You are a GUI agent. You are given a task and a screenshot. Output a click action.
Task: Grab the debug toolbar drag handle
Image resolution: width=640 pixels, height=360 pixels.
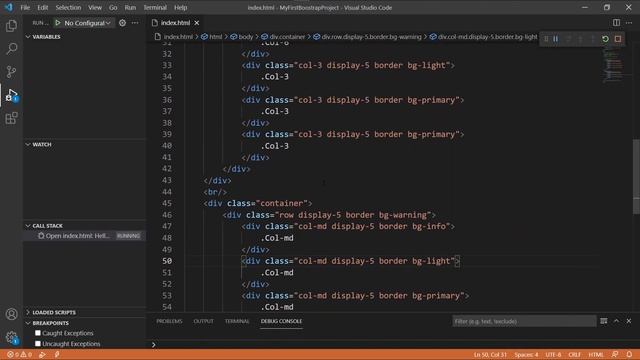click(x=546, y=39)
